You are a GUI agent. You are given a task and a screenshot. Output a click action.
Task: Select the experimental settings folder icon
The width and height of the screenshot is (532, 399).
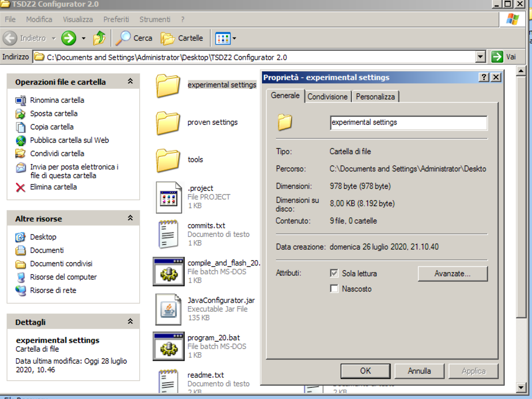pyautogui.click(x=168, y=85)
